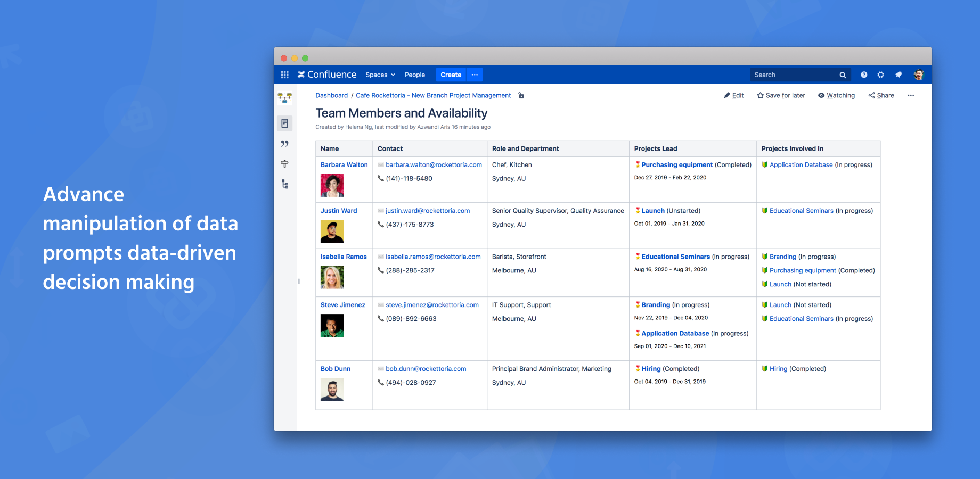The image size is (980, 479).
Task: Click Justin Ward's photo thumbnail
Action: coord(332,232)
